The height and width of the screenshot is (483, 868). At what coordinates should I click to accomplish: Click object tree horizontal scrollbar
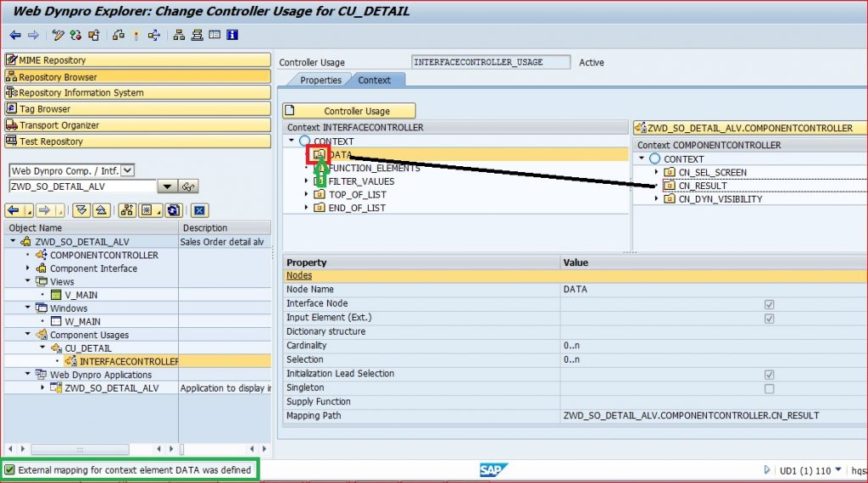coord(80,449)
